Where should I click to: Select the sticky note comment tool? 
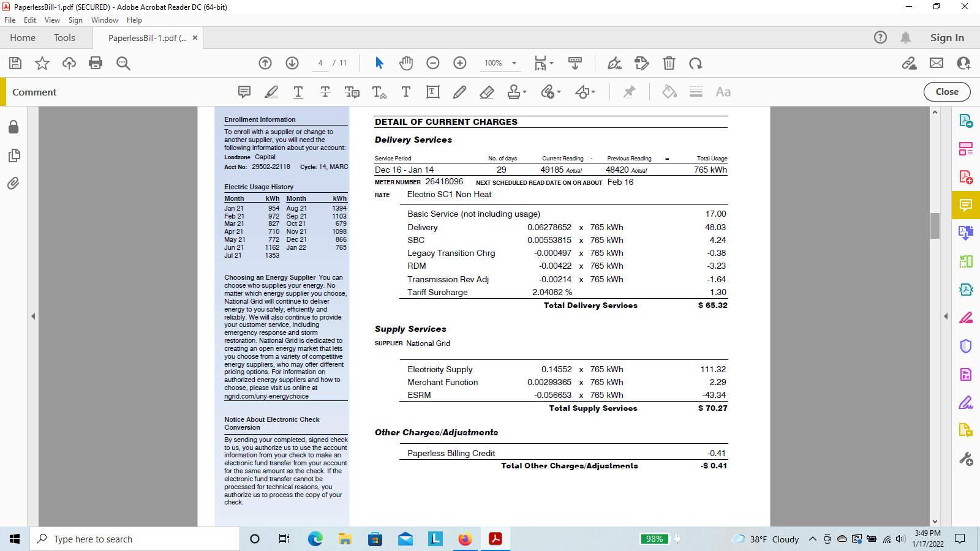click(x=244, y=92)
